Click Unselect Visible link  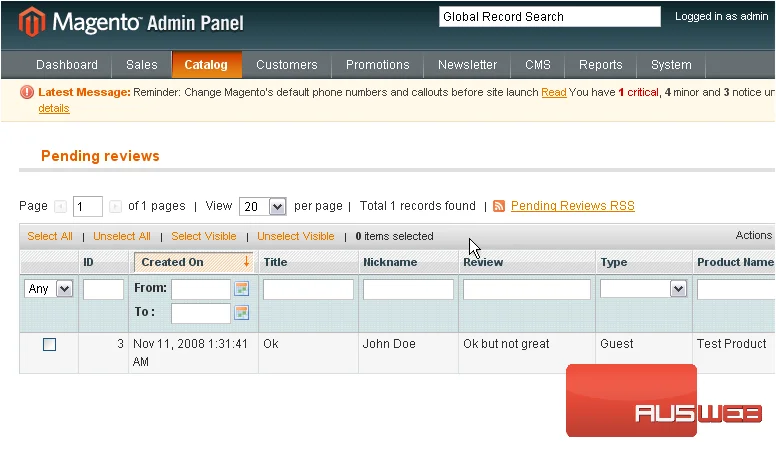295,236
